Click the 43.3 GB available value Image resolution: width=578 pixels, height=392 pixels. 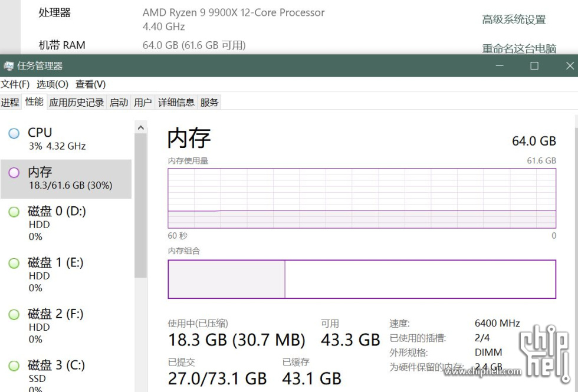(x=350, y=340)
